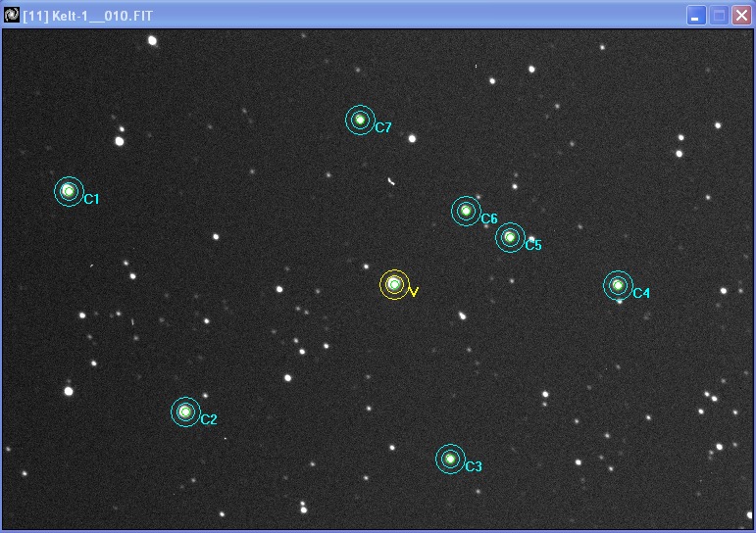Viewport: 756px width, 533px height.
Task: Select comparison star C2 aperture circle
Action: coord(185,412)
